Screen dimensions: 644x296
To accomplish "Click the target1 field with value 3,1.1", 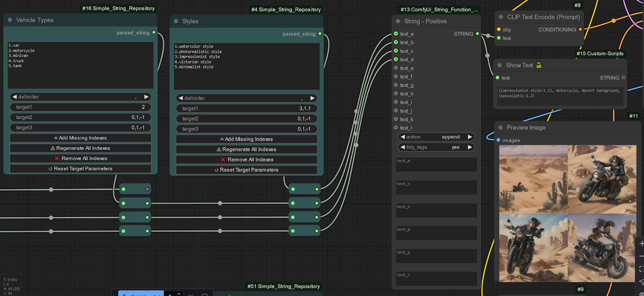I will (x=246, y=108).
